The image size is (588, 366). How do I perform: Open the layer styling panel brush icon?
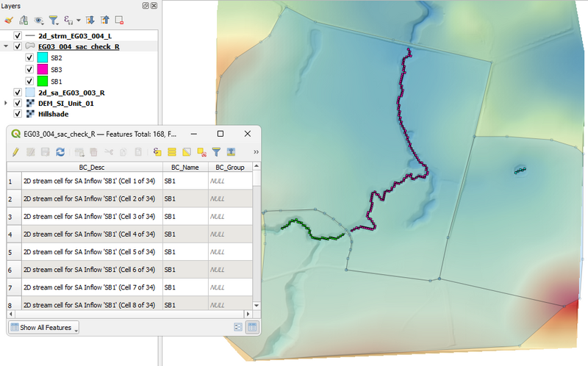[10, 21]
